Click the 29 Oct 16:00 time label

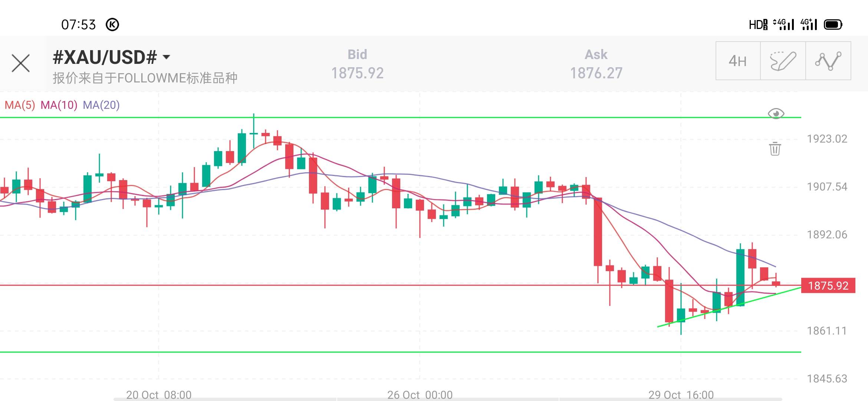pos(681,394)
